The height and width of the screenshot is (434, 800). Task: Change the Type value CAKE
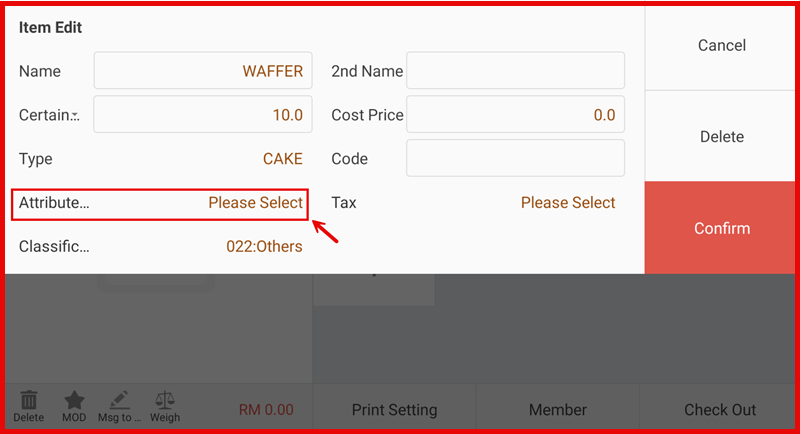coord(282,158)
